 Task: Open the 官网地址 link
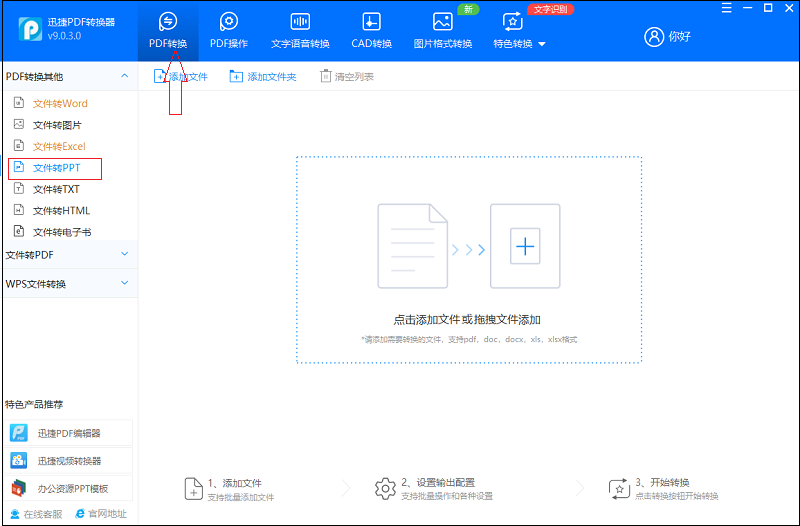[x=101, y=514]
